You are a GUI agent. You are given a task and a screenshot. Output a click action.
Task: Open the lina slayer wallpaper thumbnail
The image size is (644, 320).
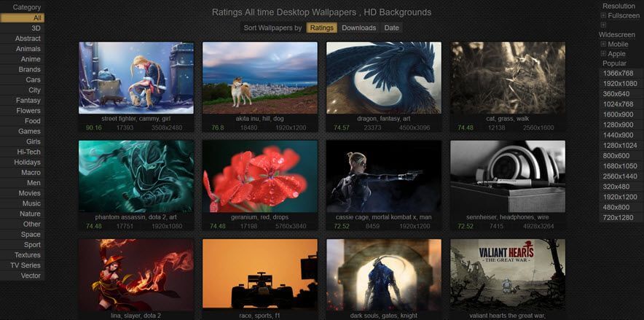pos(136,275)
